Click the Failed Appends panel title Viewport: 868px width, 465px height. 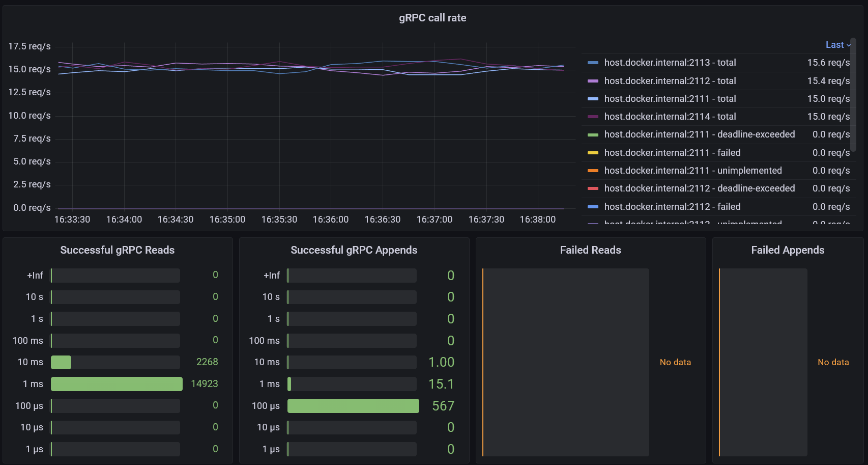[x=788, y=250]
